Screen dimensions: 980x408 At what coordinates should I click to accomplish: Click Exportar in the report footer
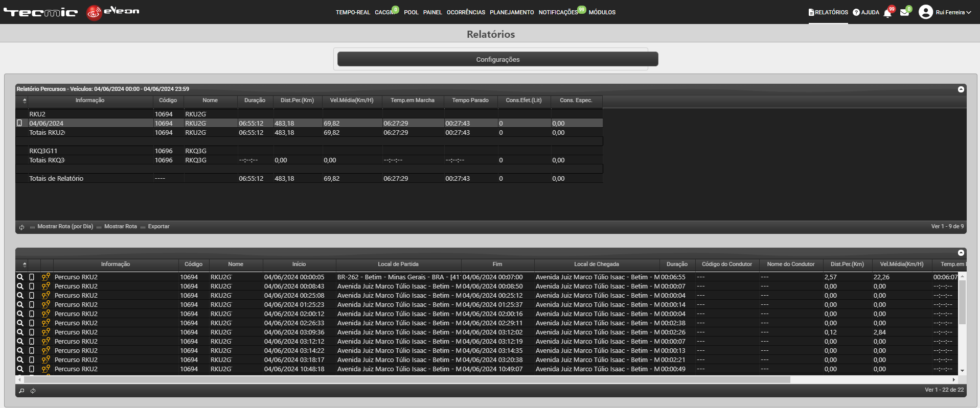point(158,227)
